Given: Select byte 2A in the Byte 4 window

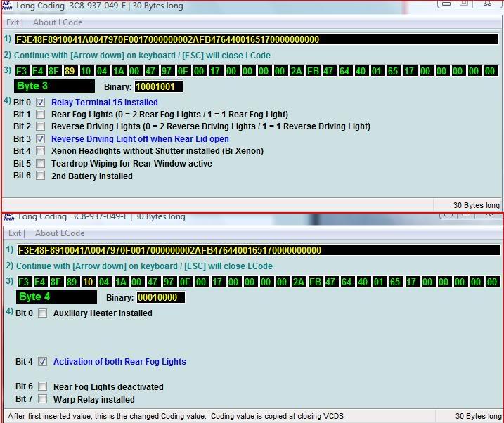Looking at the screenshot, I should pos(298,282).
